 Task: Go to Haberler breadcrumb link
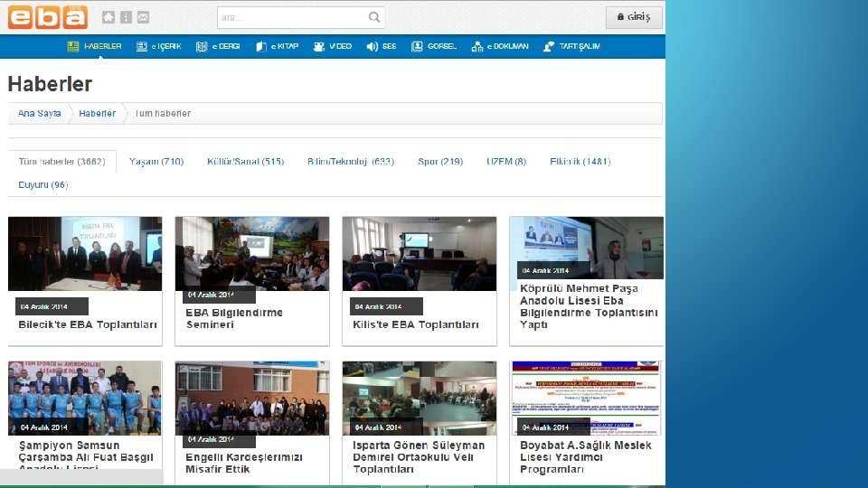click(97, 114)
